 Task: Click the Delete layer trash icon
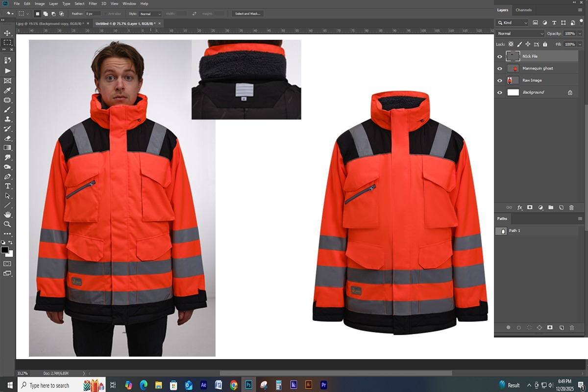(572, 208)
